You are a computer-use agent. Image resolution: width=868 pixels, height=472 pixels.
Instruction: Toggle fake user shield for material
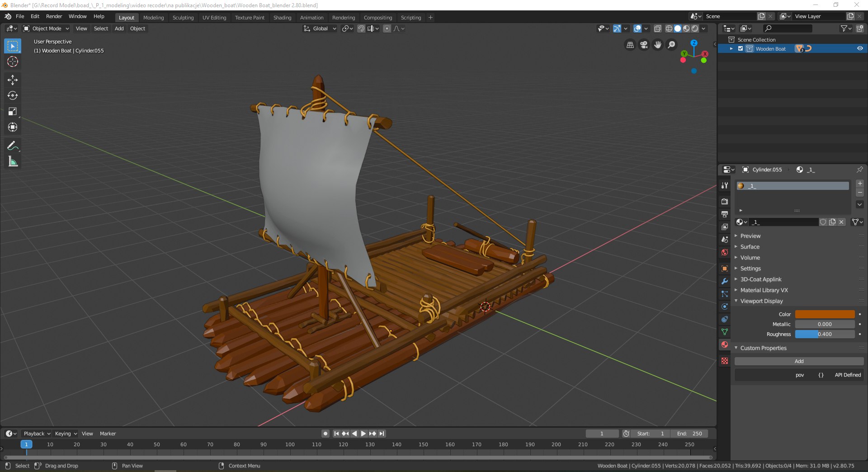(x=823, y=222)
